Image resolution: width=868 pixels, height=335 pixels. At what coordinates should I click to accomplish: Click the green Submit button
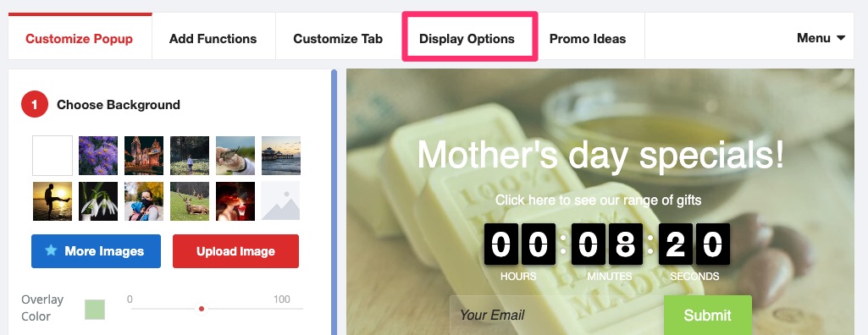click(707, 315)
